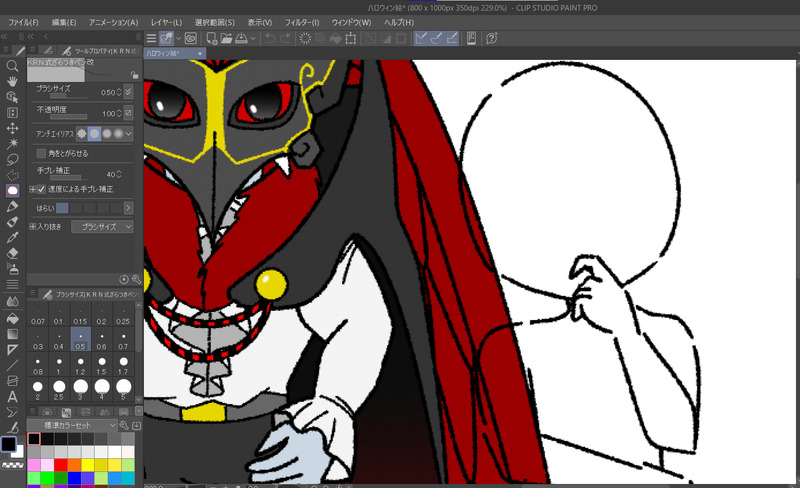Image resolution: width=800 pixels, height=488 pixels.
Task: Create a new canvas from toolbar
Action: point(211,38)
